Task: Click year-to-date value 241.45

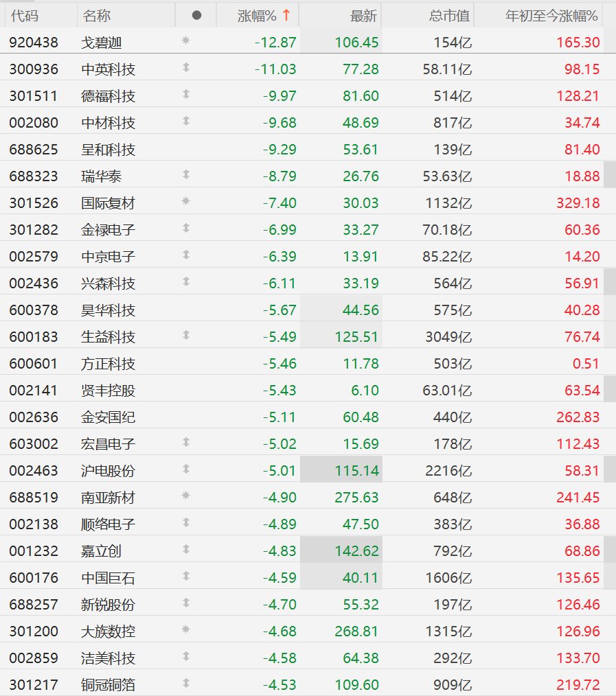Action: 578,497
